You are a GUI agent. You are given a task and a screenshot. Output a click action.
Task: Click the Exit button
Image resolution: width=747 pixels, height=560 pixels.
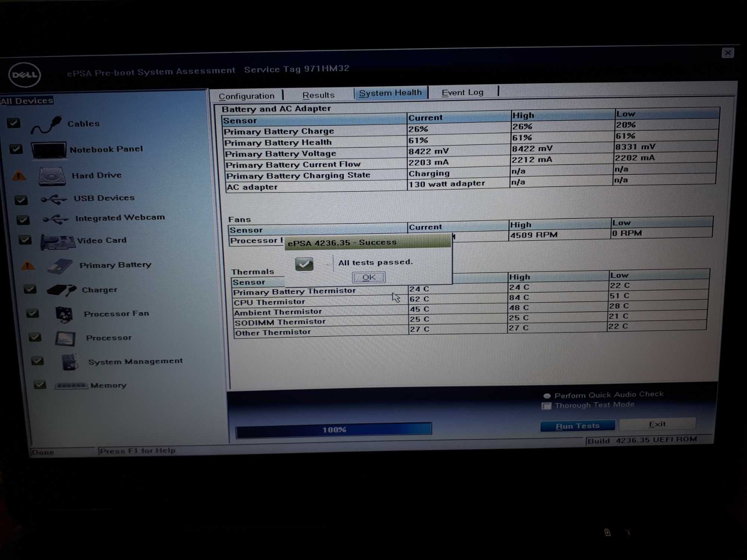click(657, 424)
